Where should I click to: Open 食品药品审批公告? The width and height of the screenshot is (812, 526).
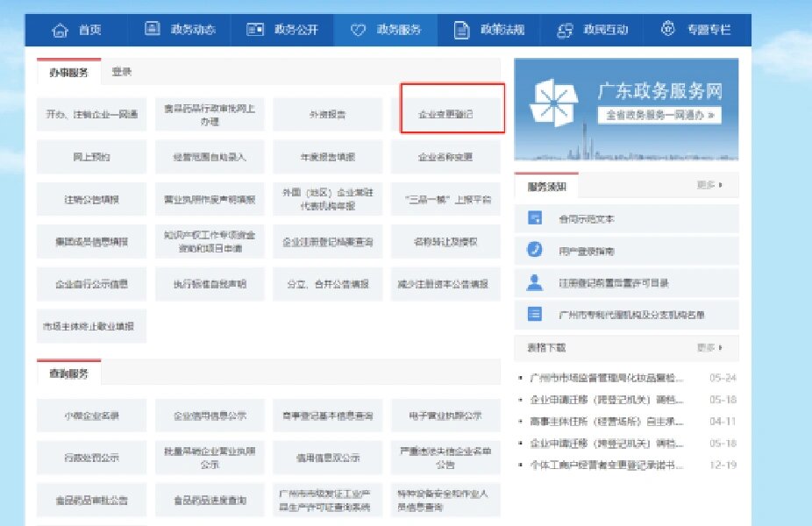click(x=92, y=500)
